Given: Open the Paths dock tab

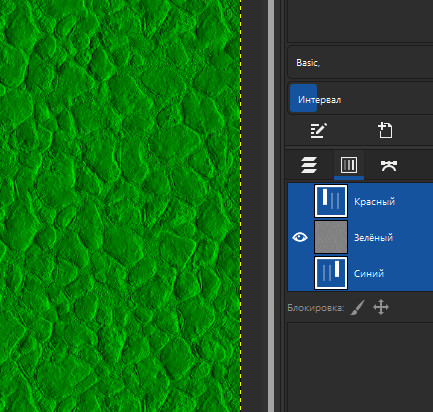Looking at the screenshot, I should (388, 165).
